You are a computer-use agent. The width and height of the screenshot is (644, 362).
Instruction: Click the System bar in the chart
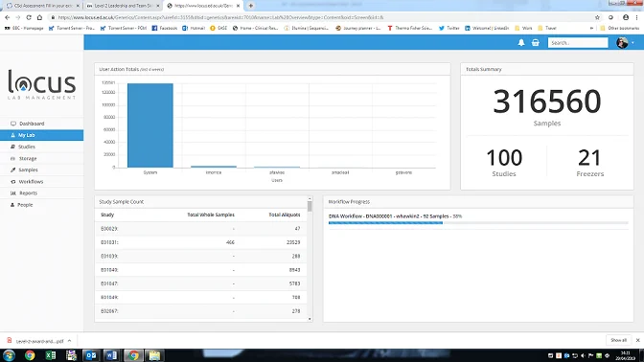coord(150,125)
